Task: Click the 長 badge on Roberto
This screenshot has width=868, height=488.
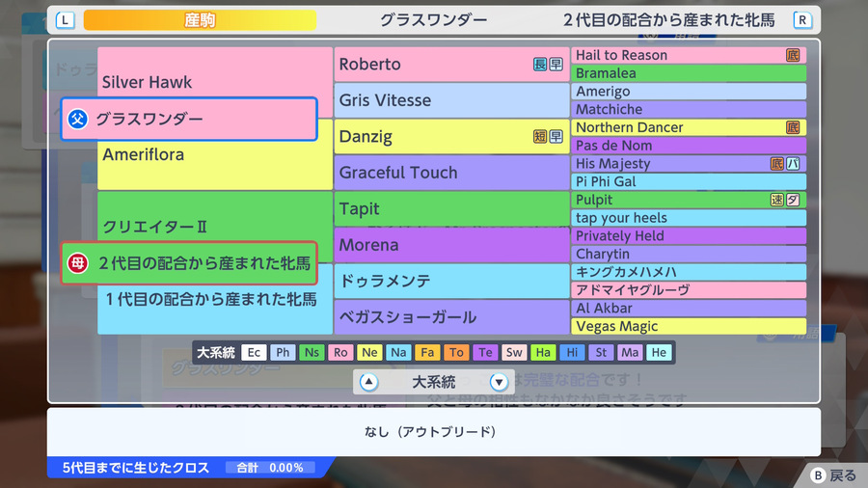Action: click(x=540, y=65)
